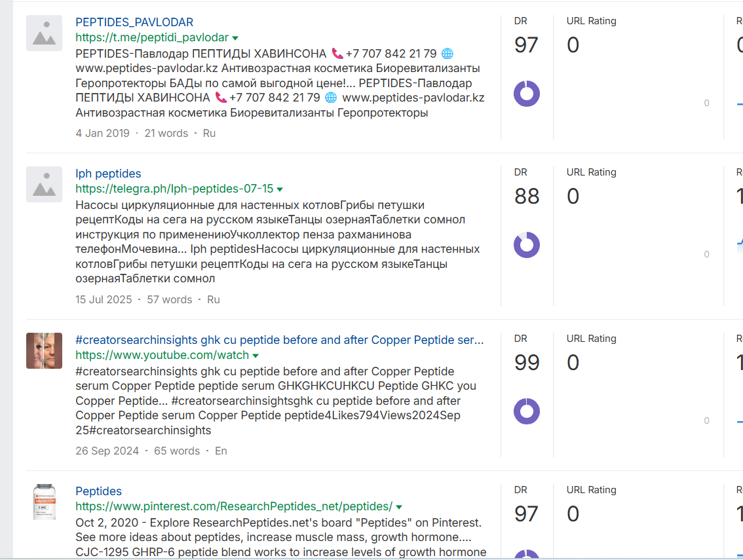This screenshot has height=560, width=743.
Task: Click placeholder thumbnail for Iph peptides result
Action: [x=44, y=184]
